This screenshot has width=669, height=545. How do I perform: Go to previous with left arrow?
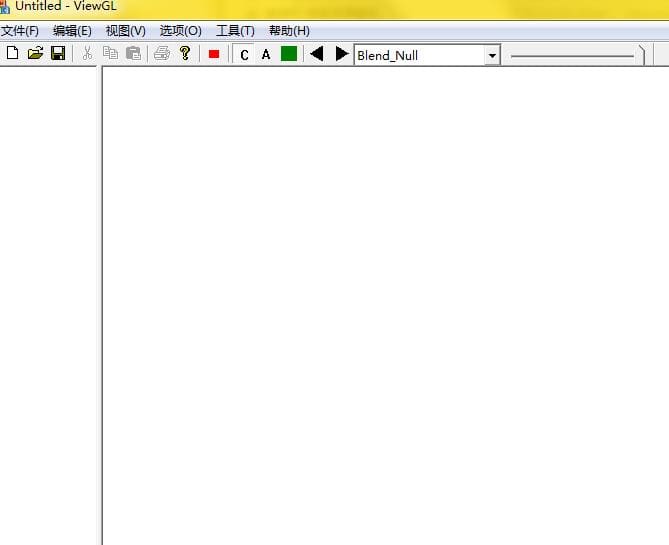coord(317,54)
